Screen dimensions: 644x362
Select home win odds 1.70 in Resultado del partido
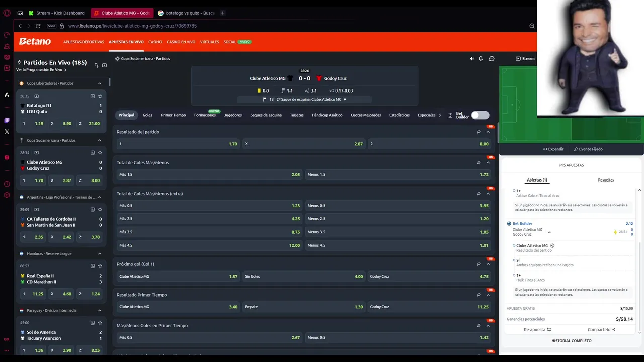tap(178, 144)
